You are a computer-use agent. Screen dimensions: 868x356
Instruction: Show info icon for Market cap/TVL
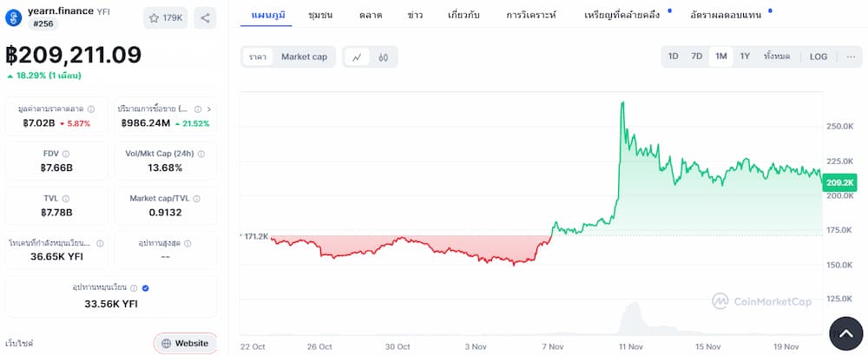[196, 198]
